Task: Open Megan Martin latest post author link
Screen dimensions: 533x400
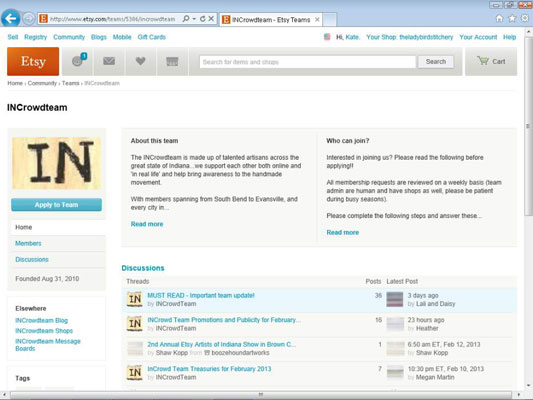Action: tap(435, 377)
